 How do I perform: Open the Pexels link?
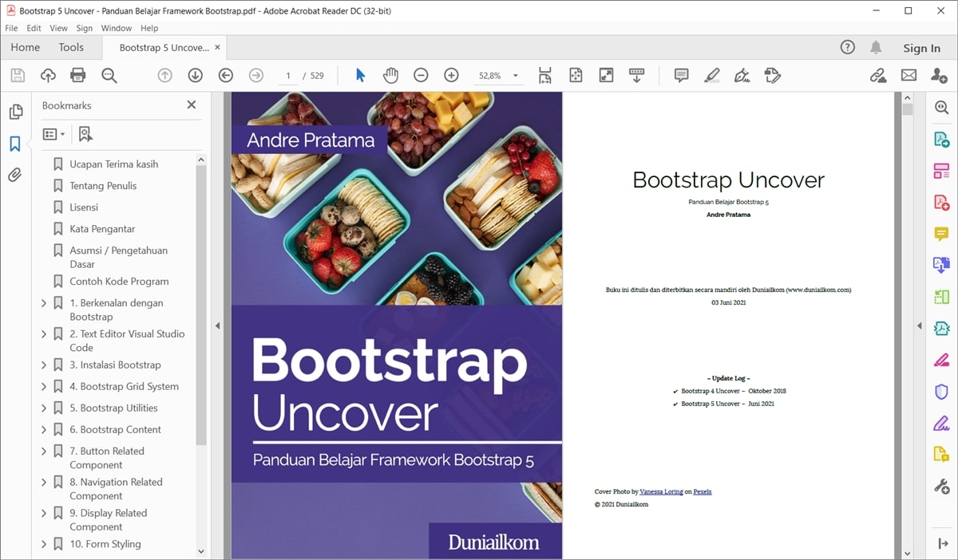pyautogui.click(x=703, y=491)
